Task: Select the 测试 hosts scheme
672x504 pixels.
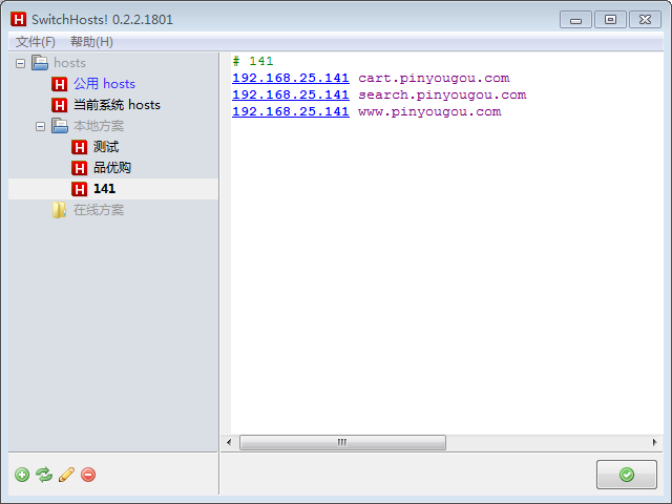Action: 106,147
